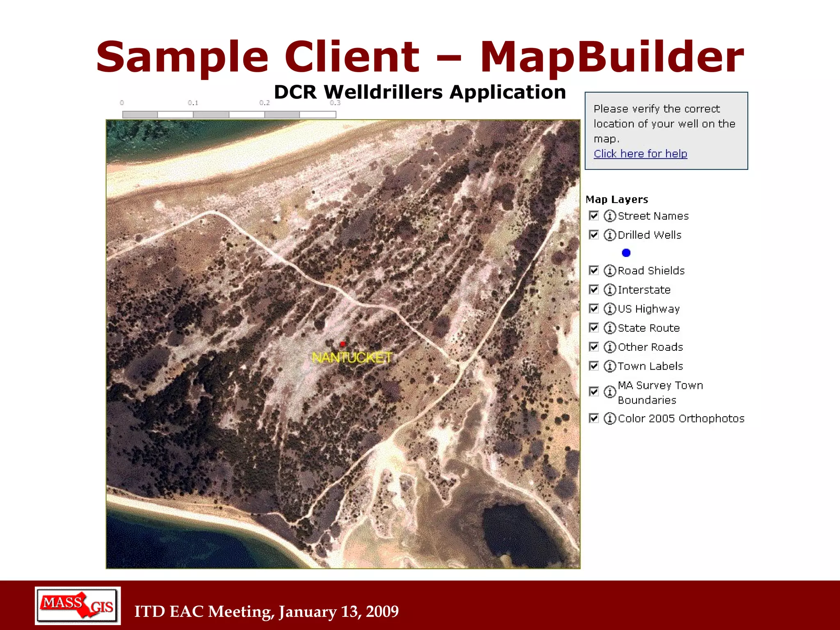Hide the Town Labels layer checkbox
840x630 pixels.
click(593, 366)
